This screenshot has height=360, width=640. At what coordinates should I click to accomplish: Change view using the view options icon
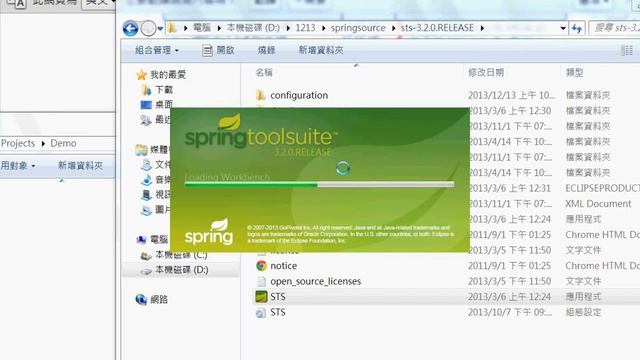coord(627,51)
